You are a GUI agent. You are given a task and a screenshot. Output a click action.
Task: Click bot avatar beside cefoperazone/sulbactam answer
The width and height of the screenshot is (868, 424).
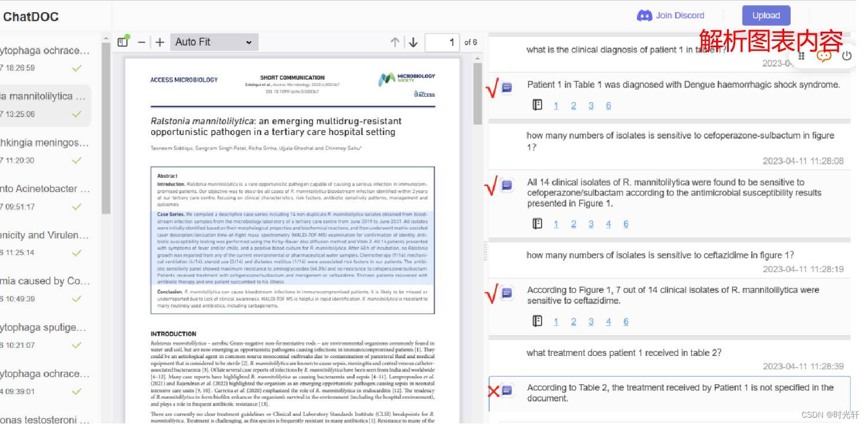pyautogui.click(x=506, y=185)
